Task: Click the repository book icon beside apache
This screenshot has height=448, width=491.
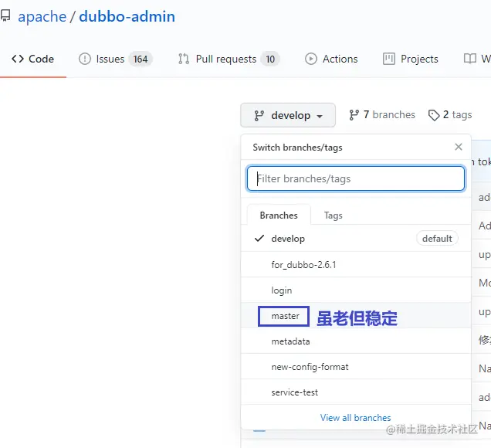Action: tap(5, 15)
